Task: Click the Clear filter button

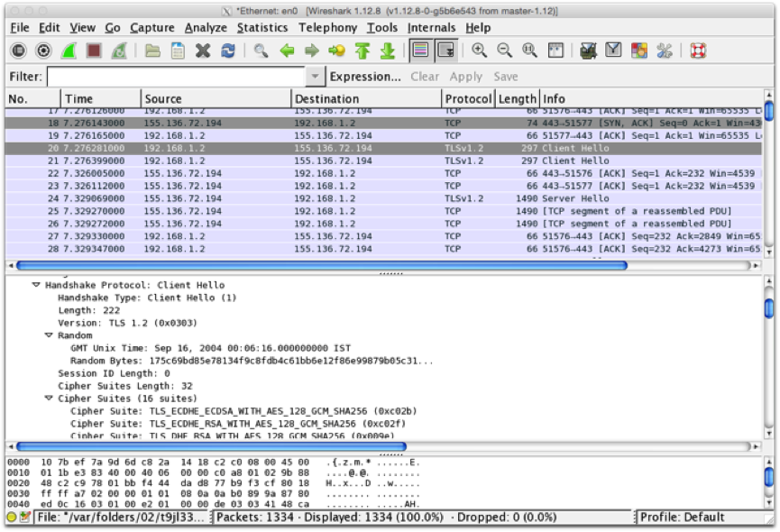Action: 424,77
